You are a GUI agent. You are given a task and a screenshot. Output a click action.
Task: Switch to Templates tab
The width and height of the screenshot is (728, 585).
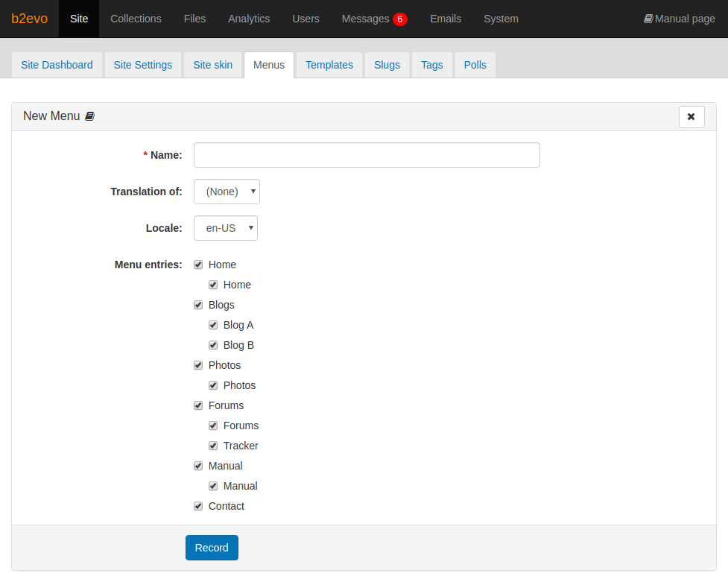[x=329, y=65]
